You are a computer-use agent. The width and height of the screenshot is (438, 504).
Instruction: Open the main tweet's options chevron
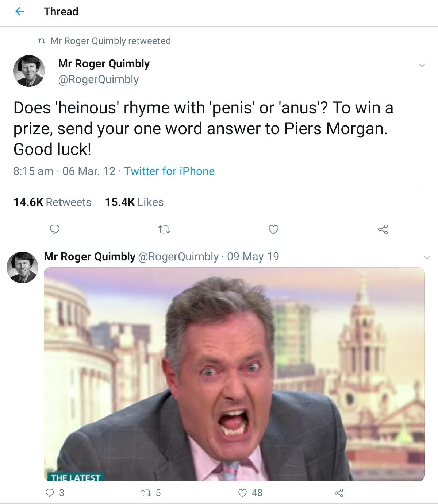pyautogui.click(x=422, y=66)
